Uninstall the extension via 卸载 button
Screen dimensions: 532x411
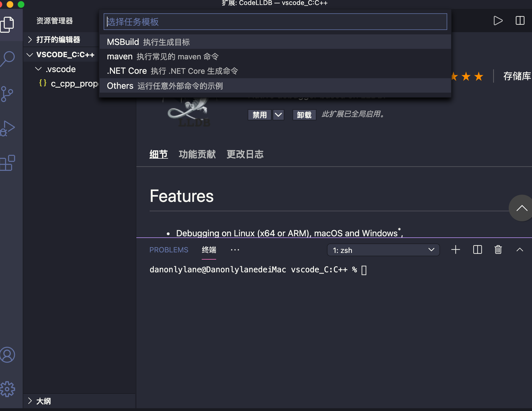304,115
